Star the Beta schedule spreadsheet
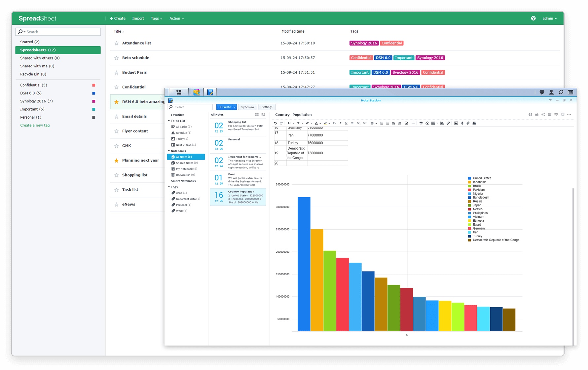Image resolution: width=588 pixels, height=370 pixels. [116, 58]
